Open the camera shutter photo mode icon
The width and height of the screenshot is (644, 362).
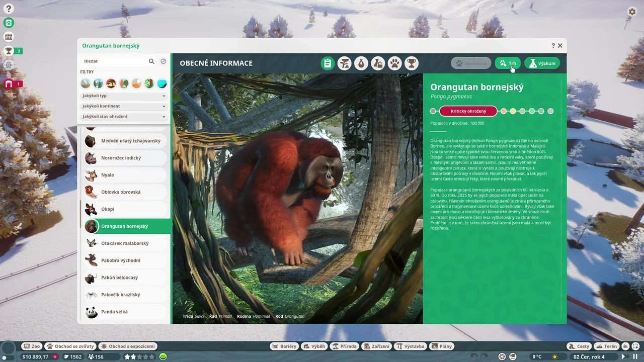pos(502,356)
